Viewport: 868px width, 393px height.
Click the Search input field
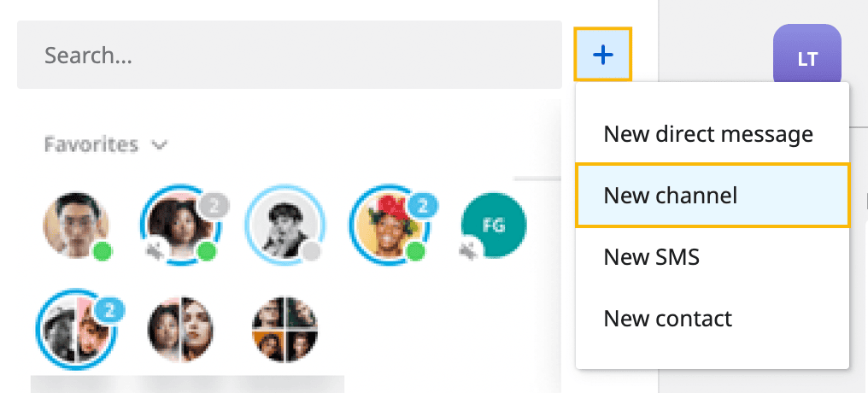[x=289, y=56]
